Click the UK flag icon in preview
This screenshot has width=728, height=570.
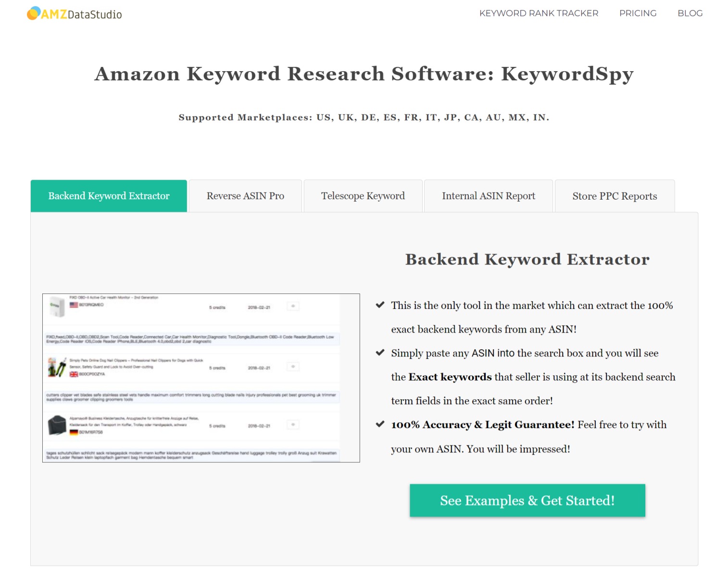click(x=74, y=374)
